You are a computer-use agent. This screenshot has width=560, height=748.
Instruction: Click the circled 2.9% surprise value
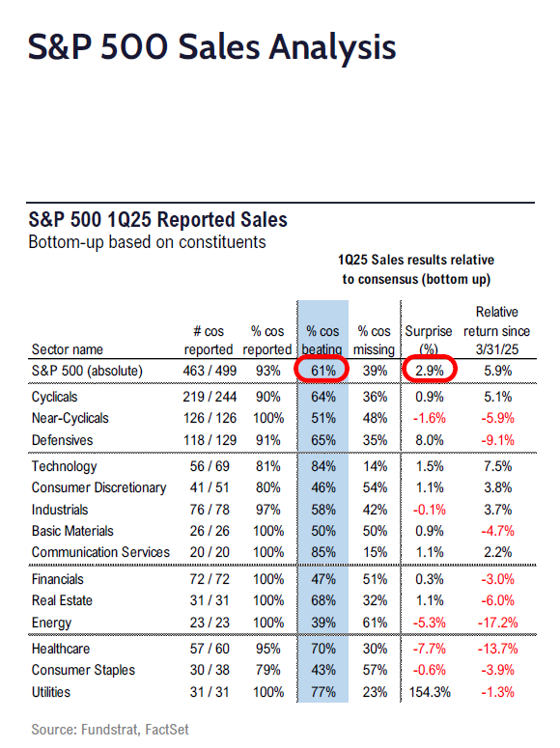tap(430, 371)
